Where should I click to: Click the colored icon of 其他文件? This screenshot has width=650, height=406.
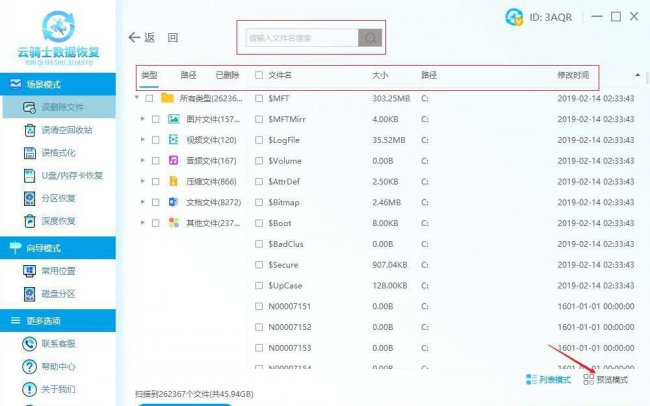174,223
